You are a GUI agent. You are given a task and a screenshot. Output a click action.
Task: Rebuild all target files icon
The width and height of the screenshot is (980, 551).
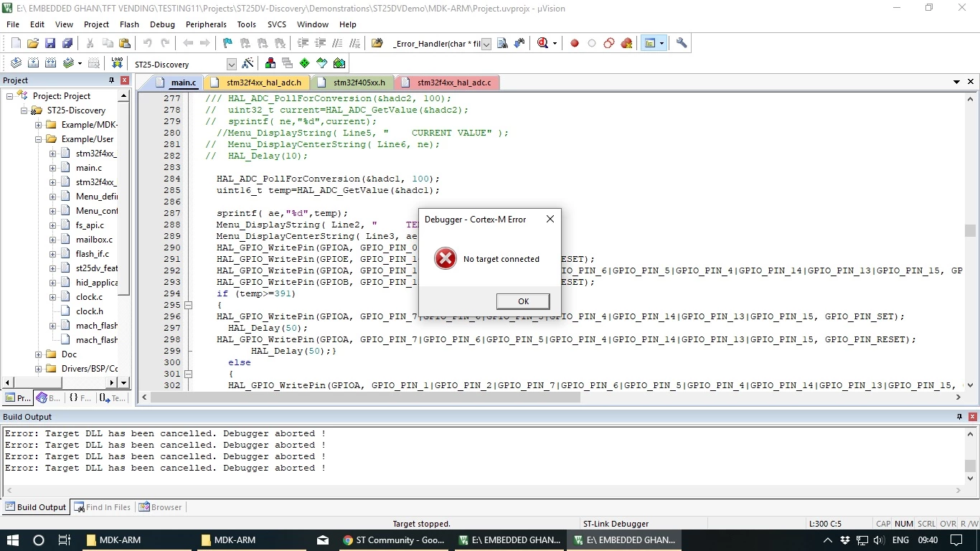(51, 63)
